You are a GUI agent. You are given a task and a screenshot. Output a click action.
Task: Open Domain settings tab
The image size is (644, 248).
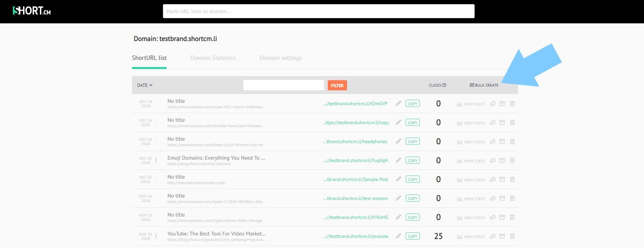point(280,58)
